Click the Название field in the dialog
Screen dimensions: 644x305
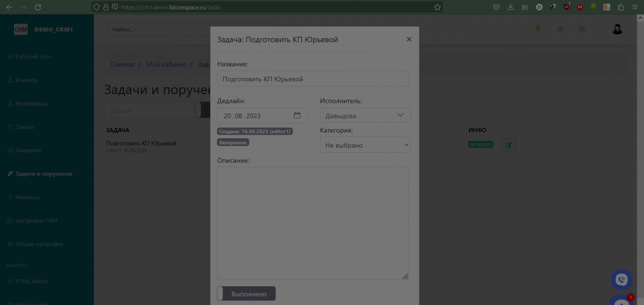(313, 79)
